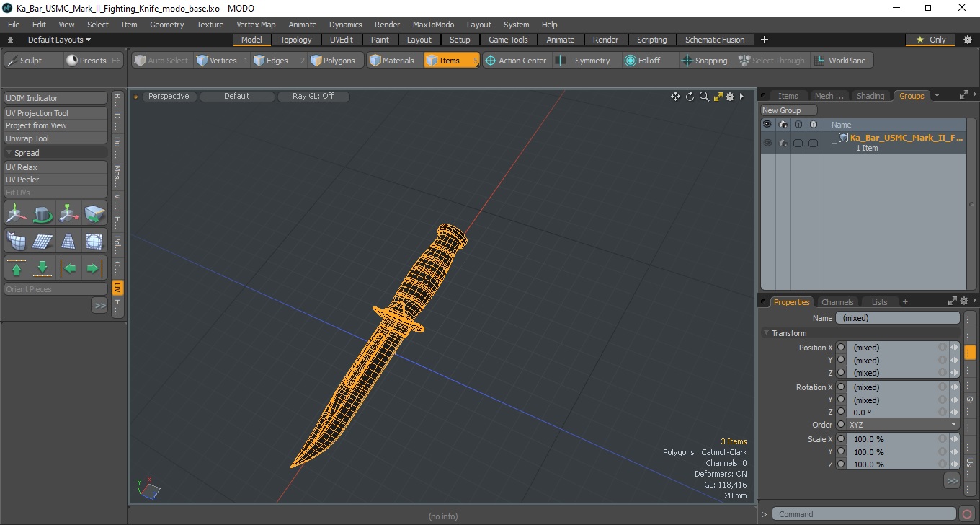
Task: Expand the Ka_Bar group plus sign
Action: tap(834, 143)
